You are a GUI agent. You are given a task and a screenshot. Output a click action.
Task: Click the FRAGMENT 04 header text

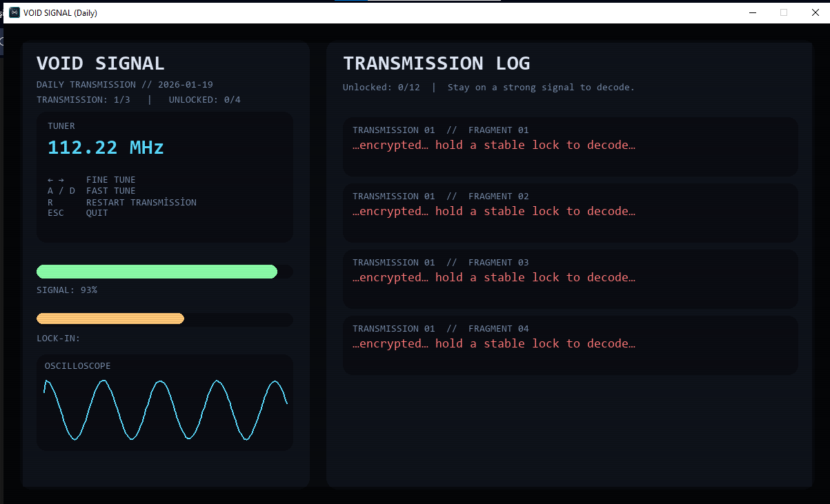(498, 328)
